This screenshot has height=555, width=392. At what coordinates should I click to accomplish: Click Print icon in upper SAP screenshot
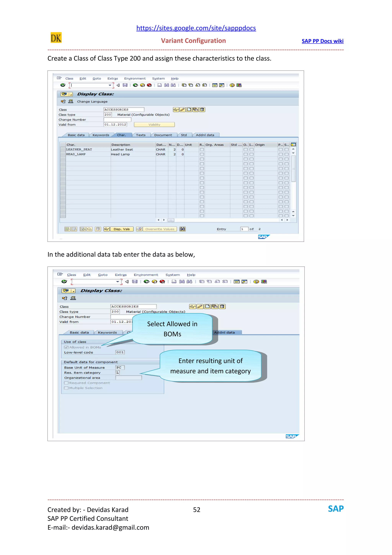click(x=160, y=85)
